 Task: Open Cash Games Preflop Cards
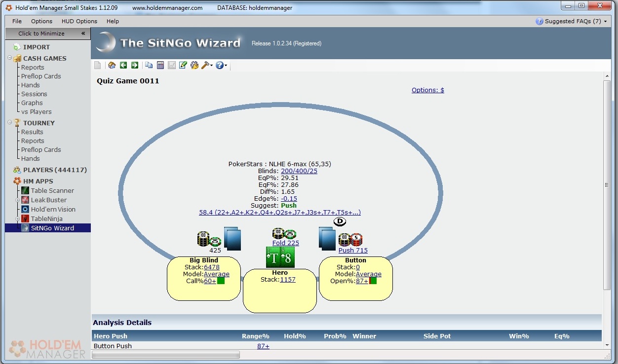pos(41,76)
